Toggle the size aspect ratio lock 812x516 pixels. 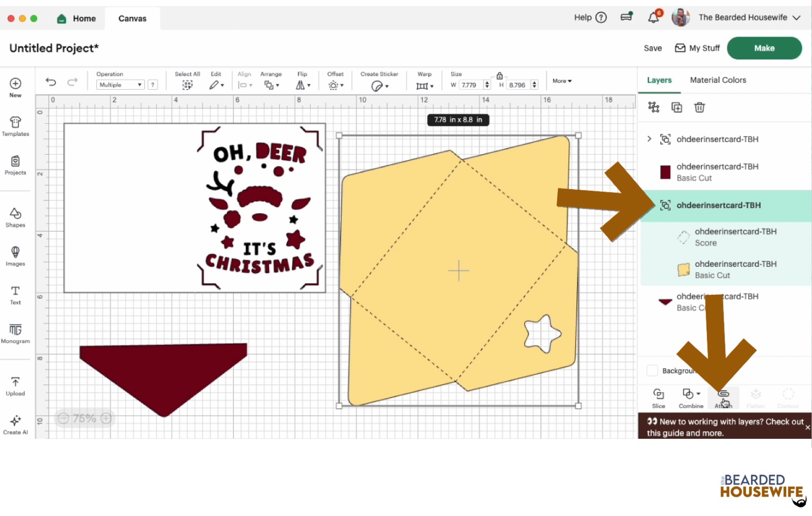coord(499,76)
